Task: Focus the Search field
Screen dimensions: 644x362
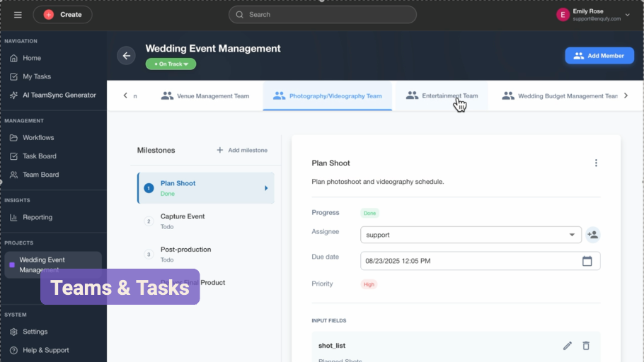Action: [323, 15]
